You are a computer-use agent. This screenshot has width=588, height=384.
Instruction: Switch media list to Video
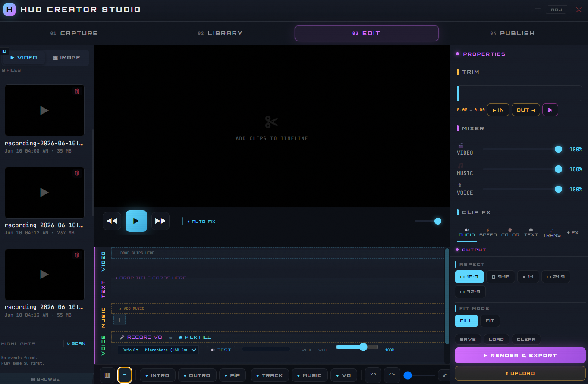24,58
